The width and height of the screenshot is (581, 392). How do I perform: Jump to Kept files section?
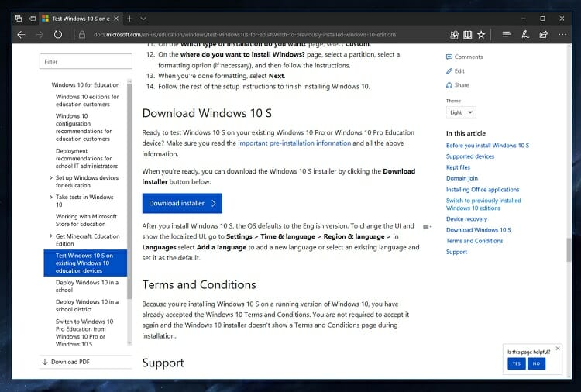[x=458, y=167]
